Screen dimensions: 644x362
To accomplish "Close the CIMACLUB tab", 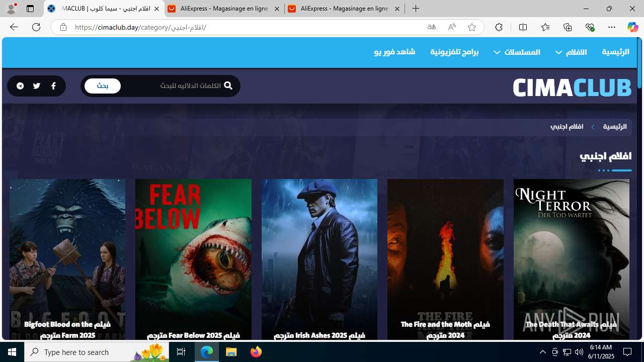I will 156,9.
